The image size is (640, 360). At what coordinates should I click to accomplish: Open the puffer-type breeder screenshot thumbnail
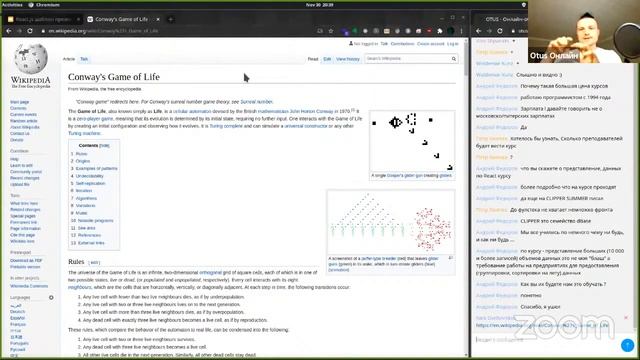pyautogui.click(x=391, y=222)
